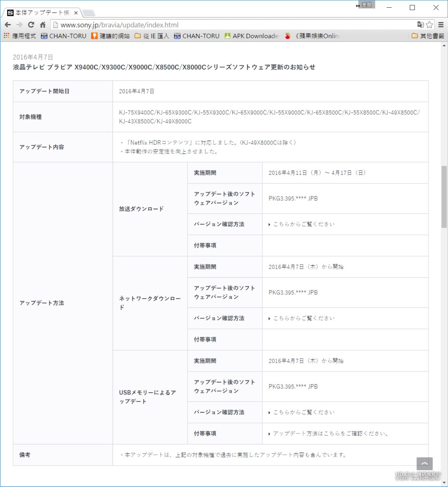
Task: Click the scrollbar up arrow
Action: [x=444, y=46]
